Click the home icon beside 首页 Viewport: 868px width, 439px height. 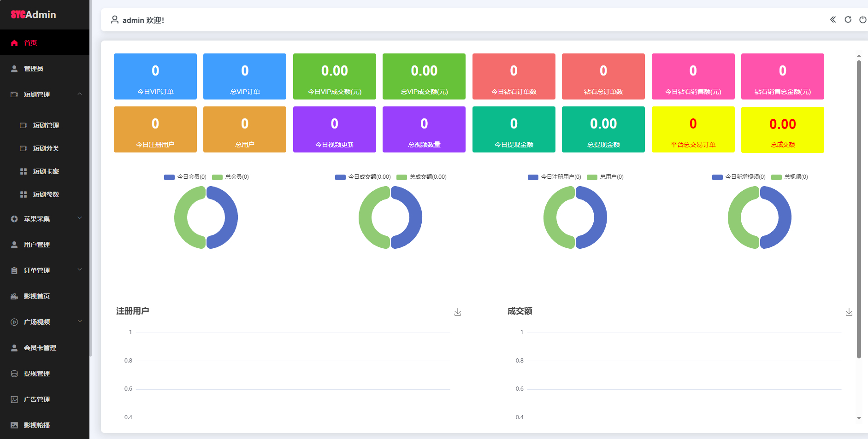tap(14, 43)
